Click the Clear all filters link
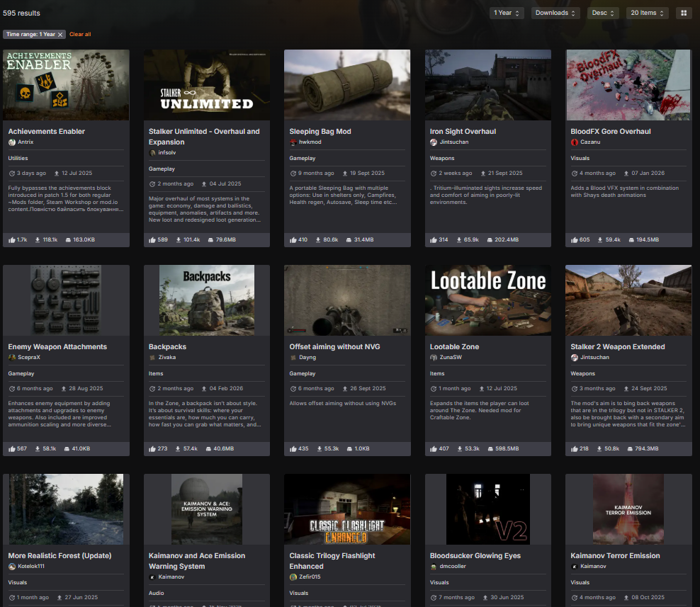This screenshot has width=700, height=607. point(80,35)
